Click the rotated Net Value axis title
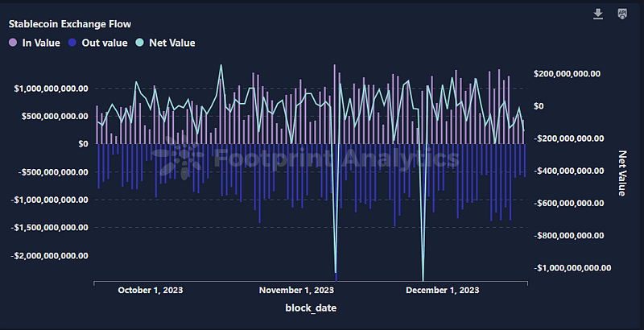The height and width of the screenshot is (330, 644). point(622,173)
